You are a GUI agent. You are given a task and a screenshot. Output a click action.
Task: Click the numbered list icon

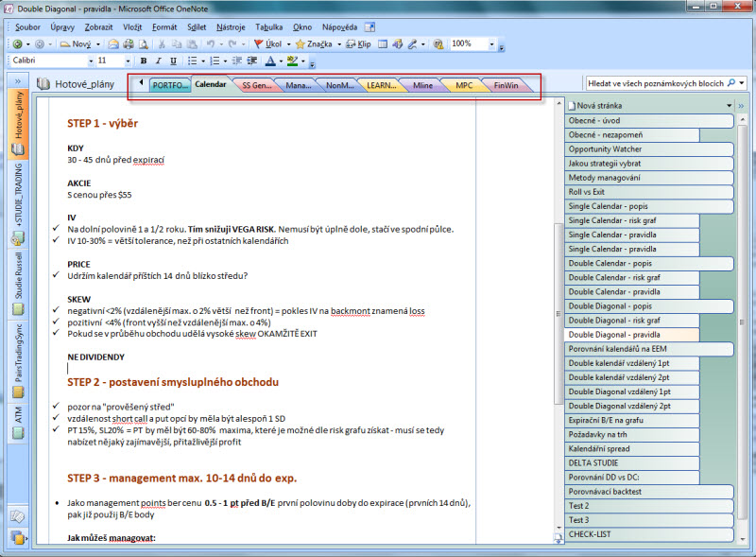click(215, 61)
